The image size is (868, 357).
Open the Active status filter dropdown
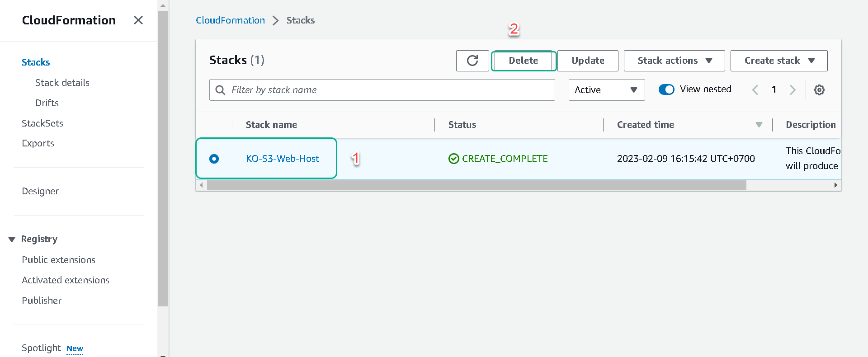click(607, 90)
